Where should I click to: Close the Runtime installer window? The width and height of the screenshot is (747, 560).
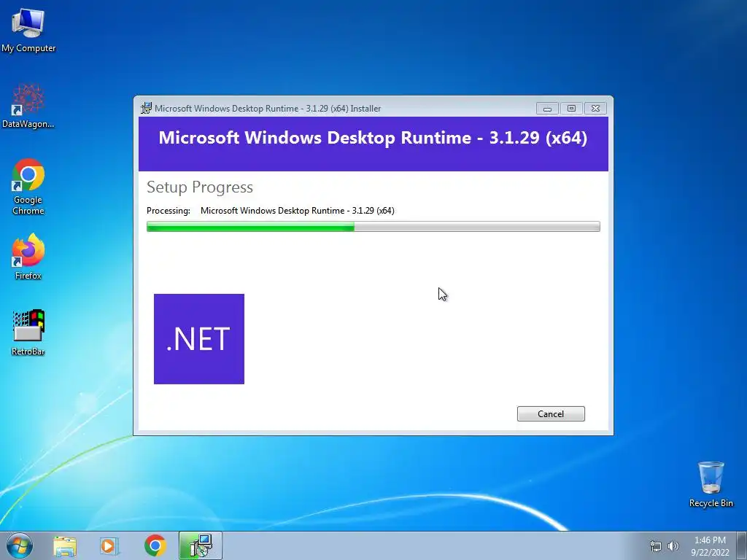click(x=595, y=109)
